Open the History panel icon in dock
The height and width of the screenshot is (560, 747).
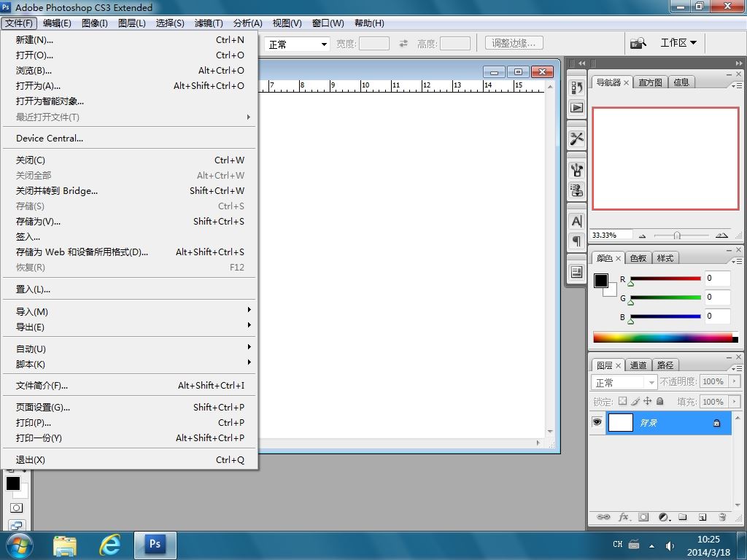click(x=576, y=87)
